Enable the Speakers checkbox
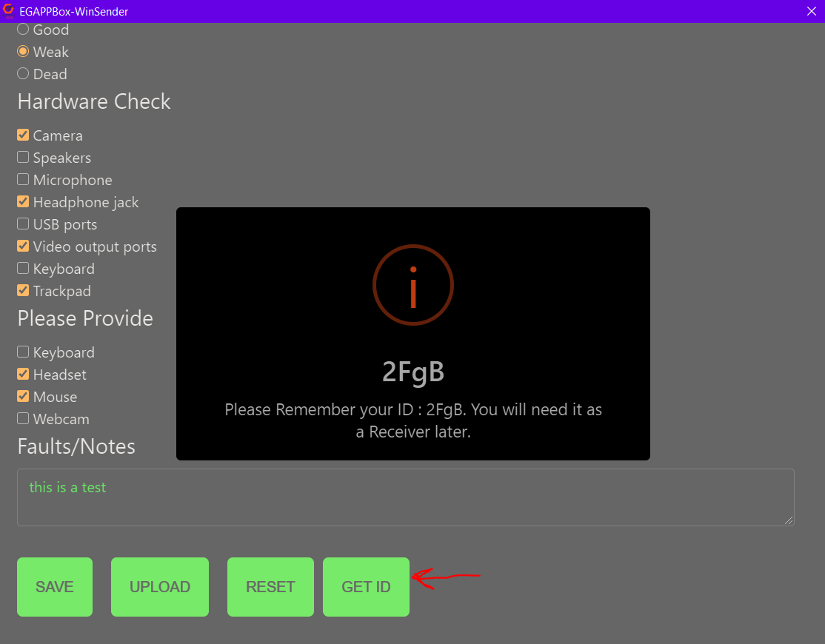The image size is (825, 644). (x=23, y=158)
